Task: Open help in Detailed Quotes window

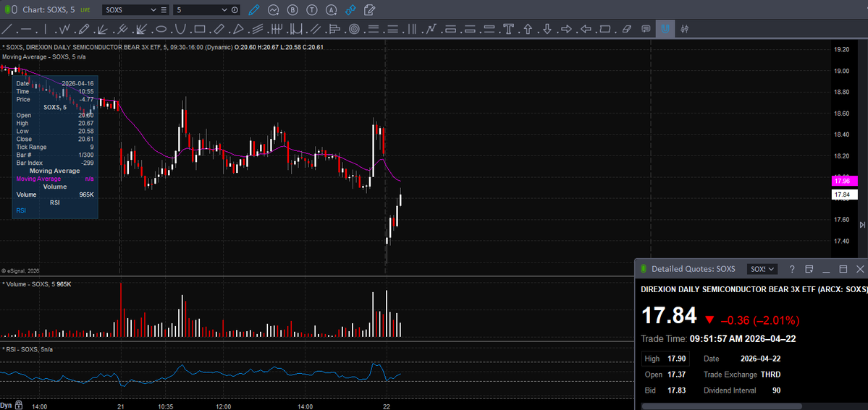Action: 792,269
